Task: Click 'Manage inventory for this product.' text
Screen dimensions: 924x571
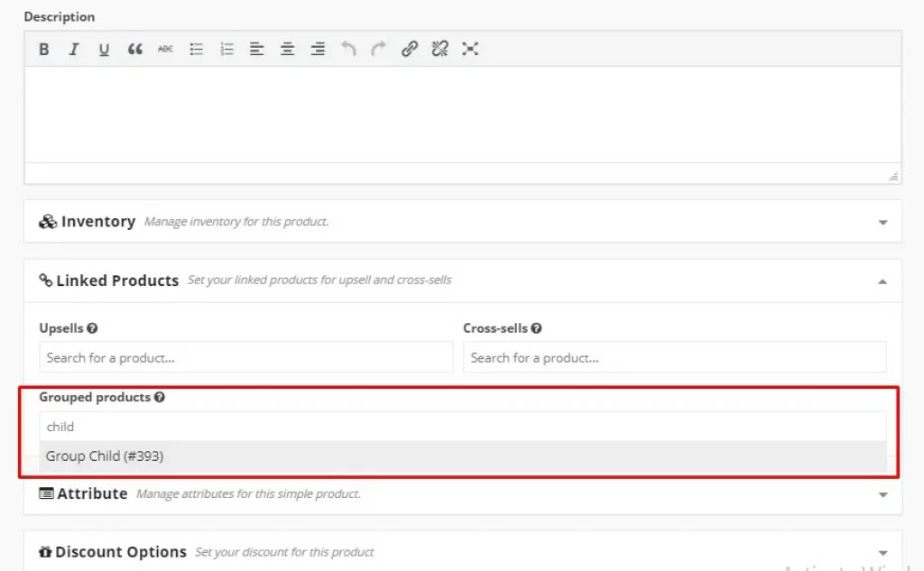Action: 236,222
